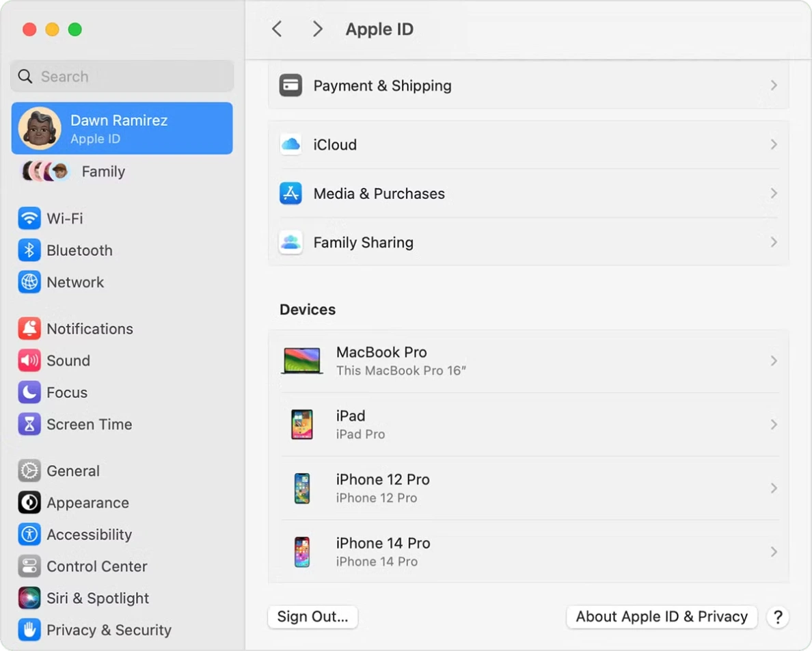Screen dimensions: 812x651
Task: Click the Sign Out button
Action: pyautogui.click(x=312, y=616)
